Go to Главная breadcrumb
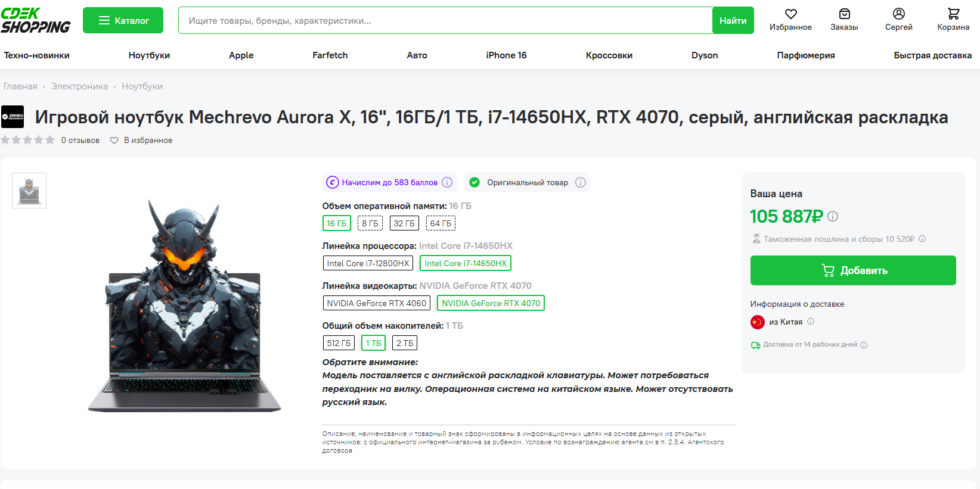980x489 pixels. 20,86
